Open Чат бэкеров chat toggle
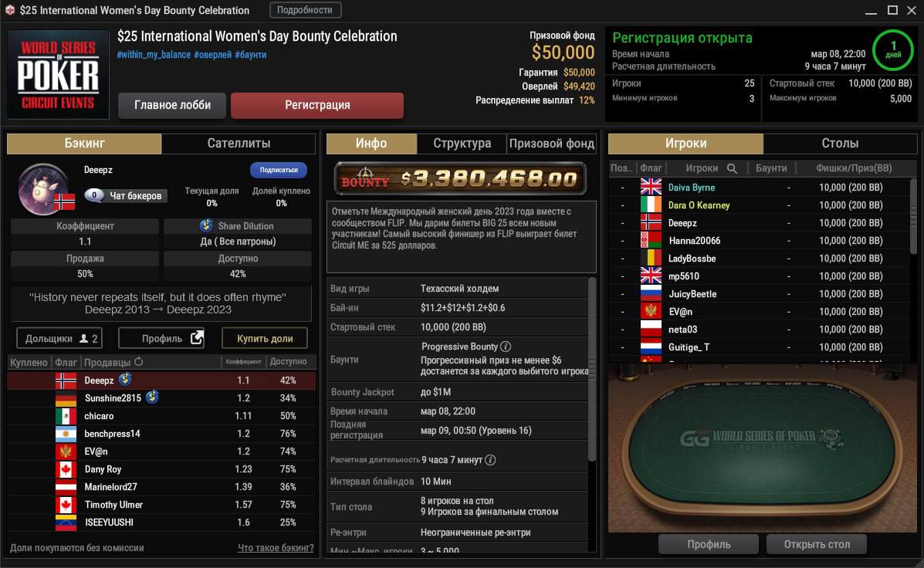 [x=126, y=195]
